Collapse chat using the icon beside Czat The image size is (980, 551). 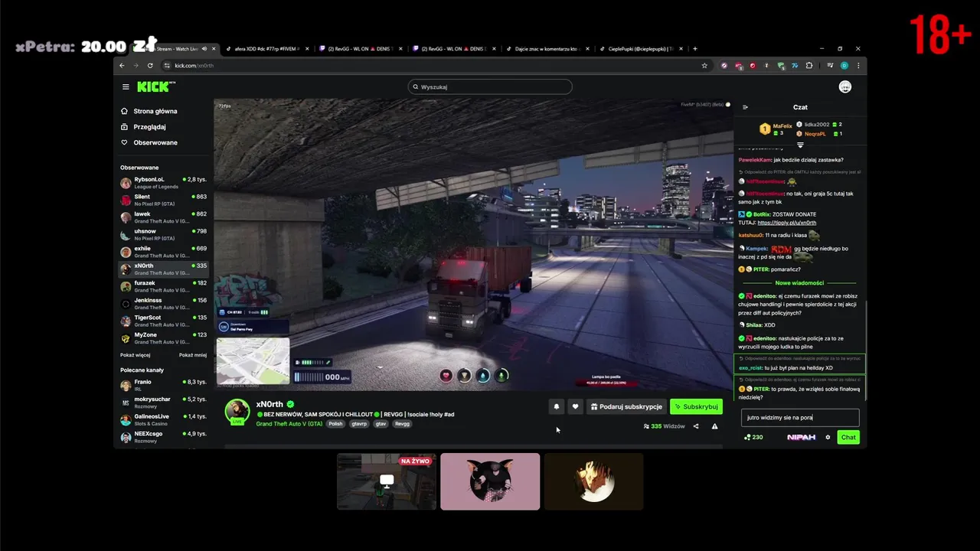(x=745, y=107)
